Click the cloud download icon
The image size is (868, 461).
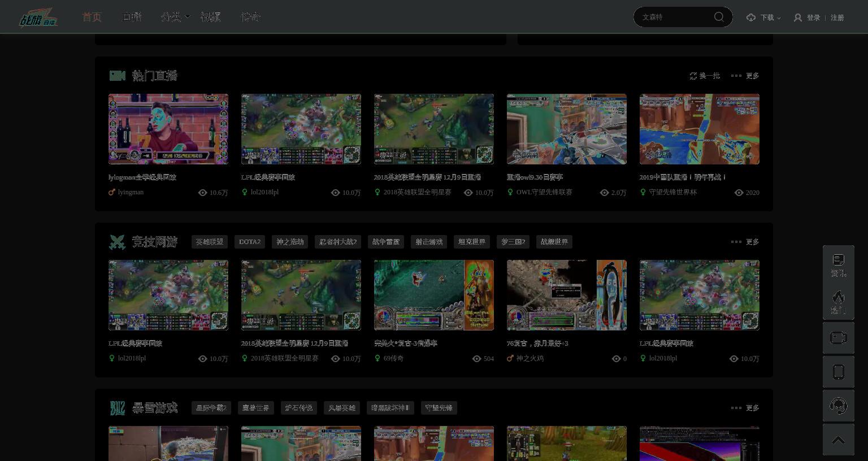tap(751, 18)
